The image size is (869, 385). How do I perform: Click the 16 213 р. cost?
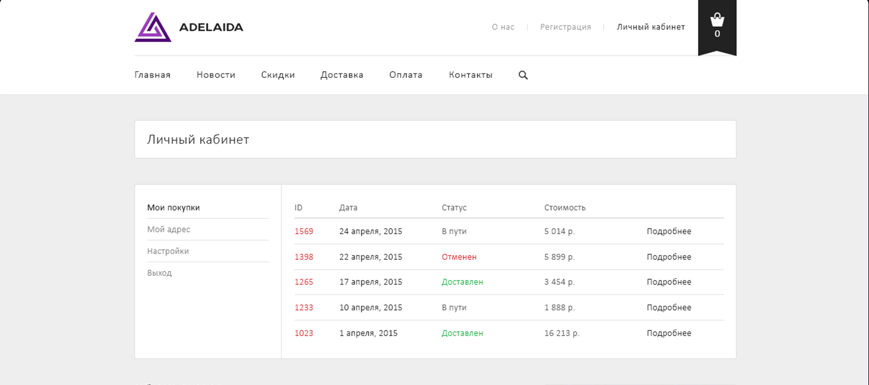point(562,333)
